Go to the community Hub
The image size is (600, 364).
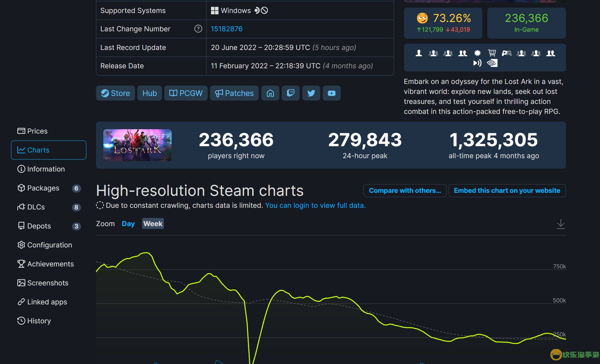pos(150,93)
